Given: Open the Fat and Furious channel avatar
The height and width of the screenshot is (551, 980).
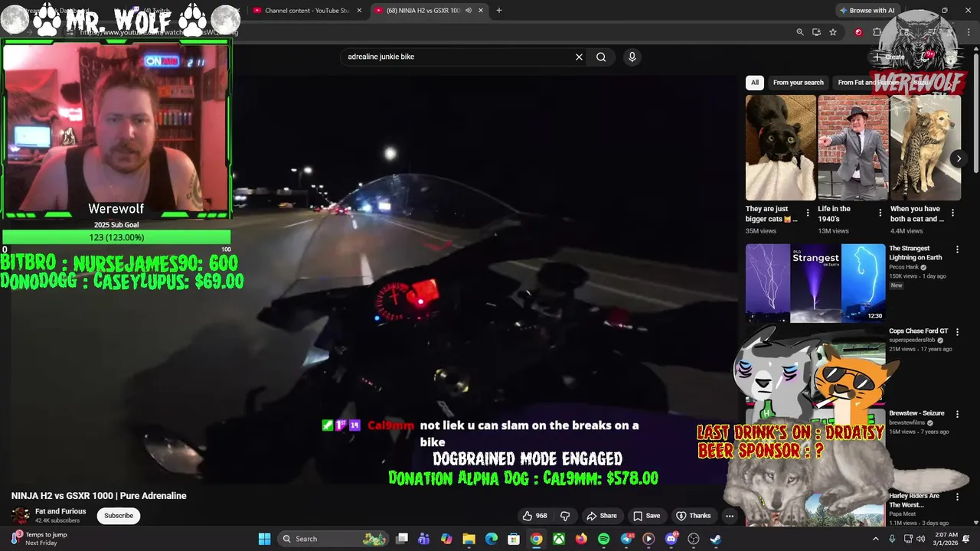Looking at the screenshot, I should pyautogui.click(x=21, y=516).
